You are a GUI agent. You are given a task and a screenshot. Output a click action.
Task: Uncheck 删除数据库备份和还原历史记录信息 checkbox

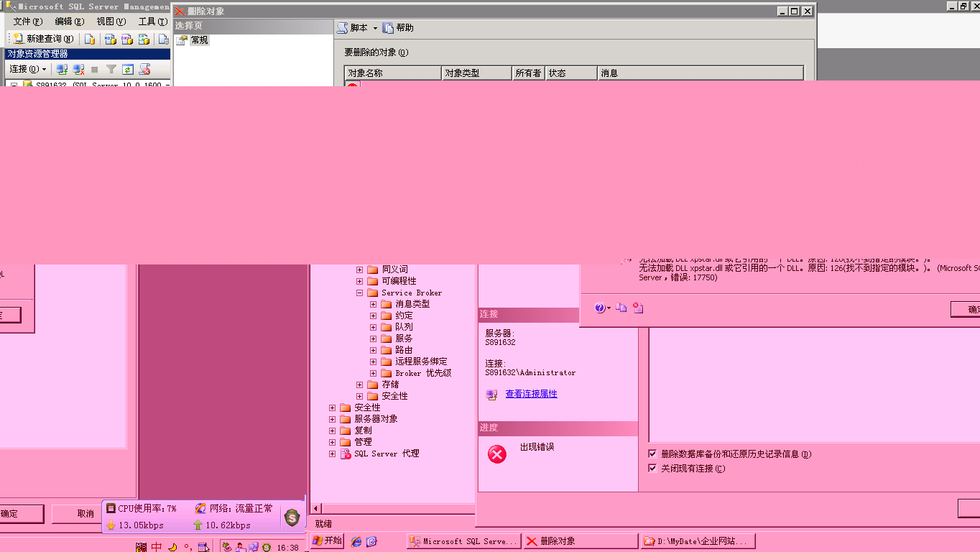coord(652,454)
